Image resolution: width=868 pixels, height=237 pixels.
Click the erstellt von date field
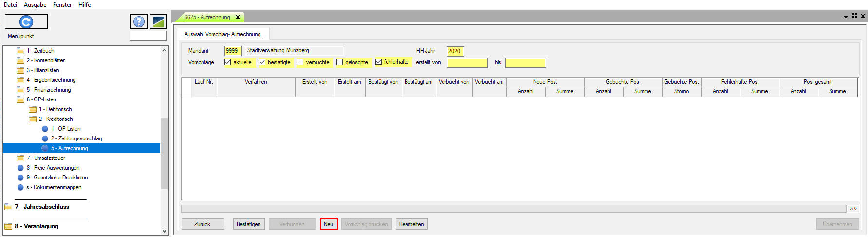coord(467,62)
